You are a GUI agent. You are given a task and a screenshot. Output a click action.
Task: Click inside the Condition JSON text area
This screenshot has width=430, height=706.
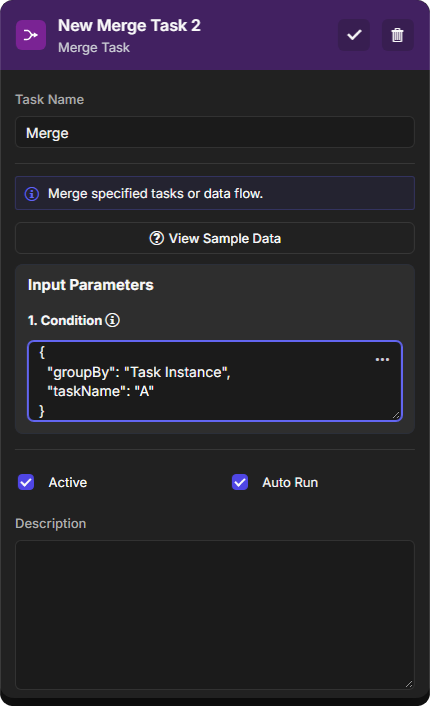click(215, 381)
